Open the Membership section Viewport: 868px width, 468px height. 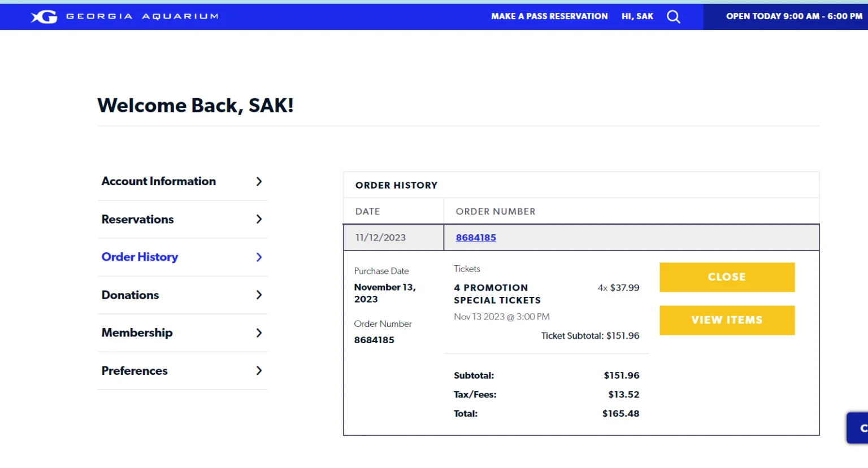[137, 333]
